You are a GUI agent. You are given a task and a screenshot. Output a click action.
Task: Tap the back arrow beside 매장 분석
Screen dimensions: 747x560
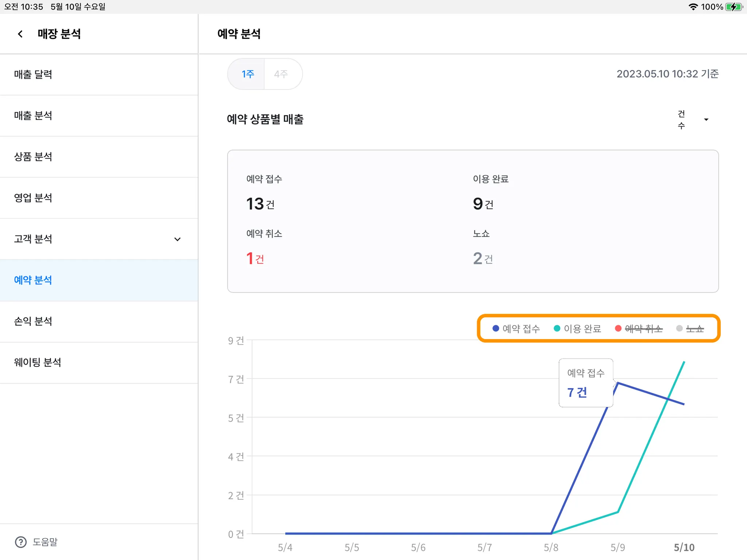[x=20, y=34]
